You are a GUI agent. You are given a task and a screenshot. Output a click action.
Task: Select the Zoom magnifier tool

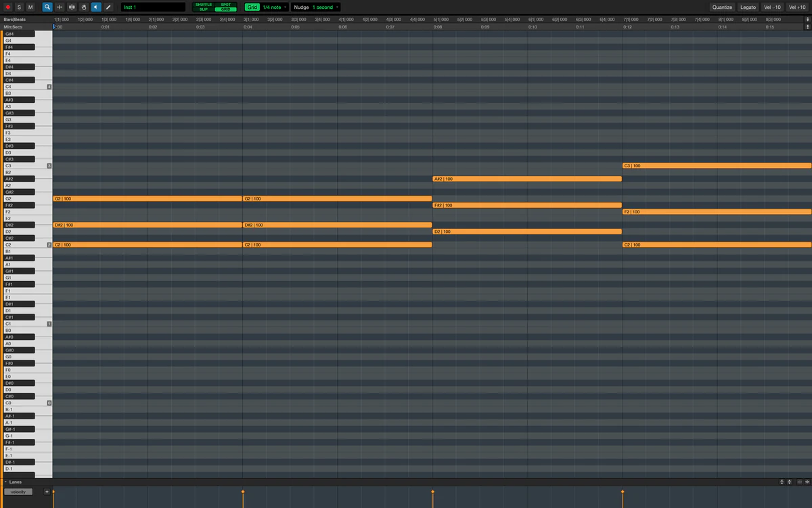click(47, 7)
